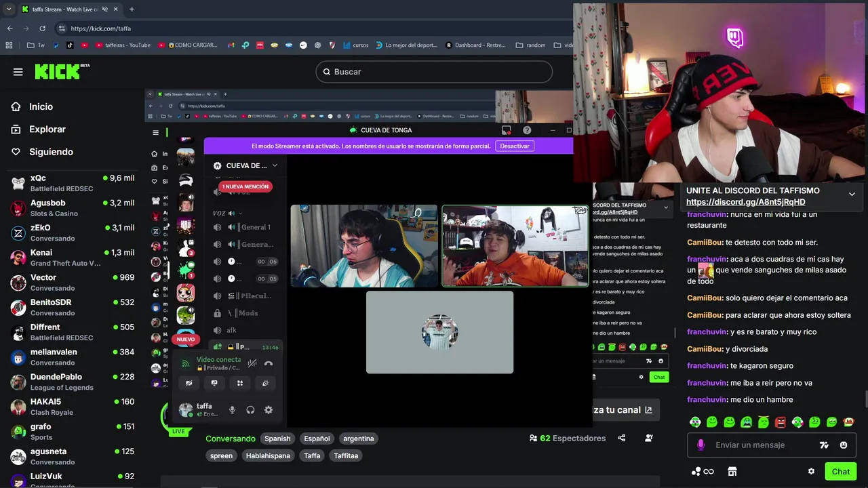This screenshot has height=488, width=868.
Task: Go to Inicio in sidebar
Action: (33, 106)
